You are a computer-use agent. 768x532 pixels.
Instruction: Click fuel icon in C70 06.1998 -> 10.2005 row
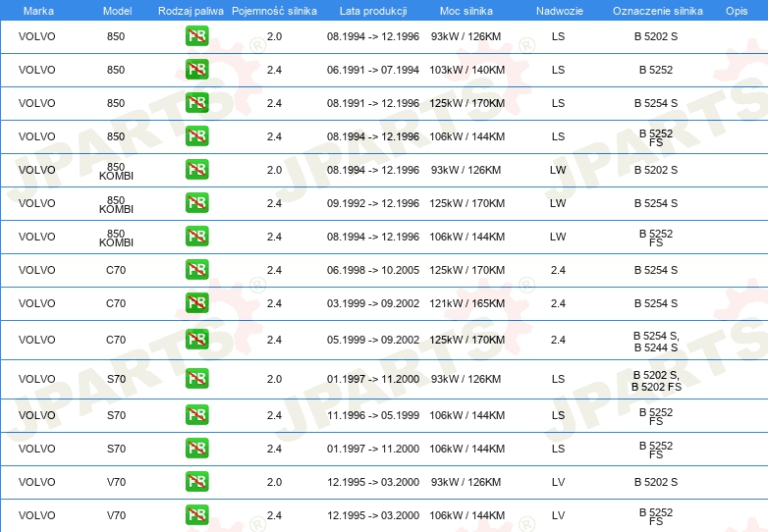(196, 269)
